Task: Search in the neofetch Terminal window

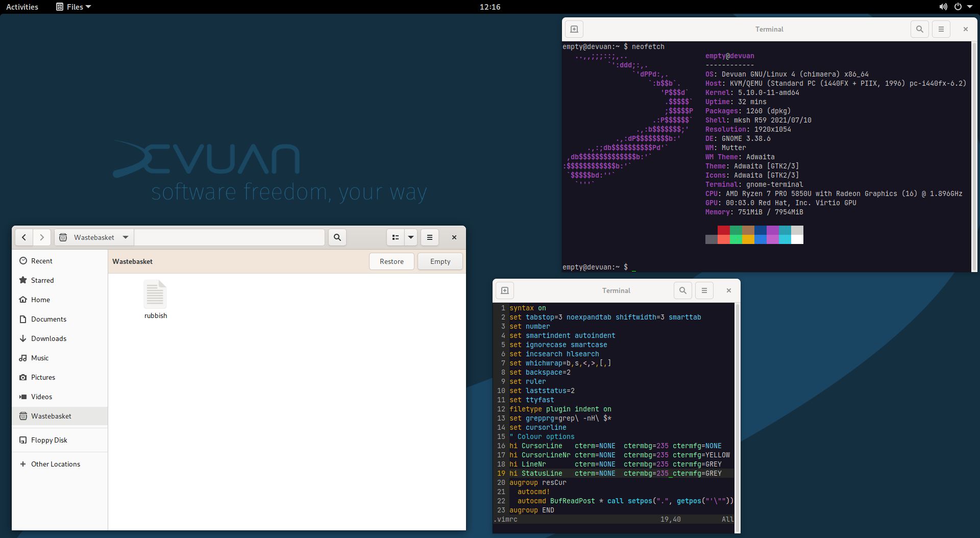Action: [x=920, y=29]
